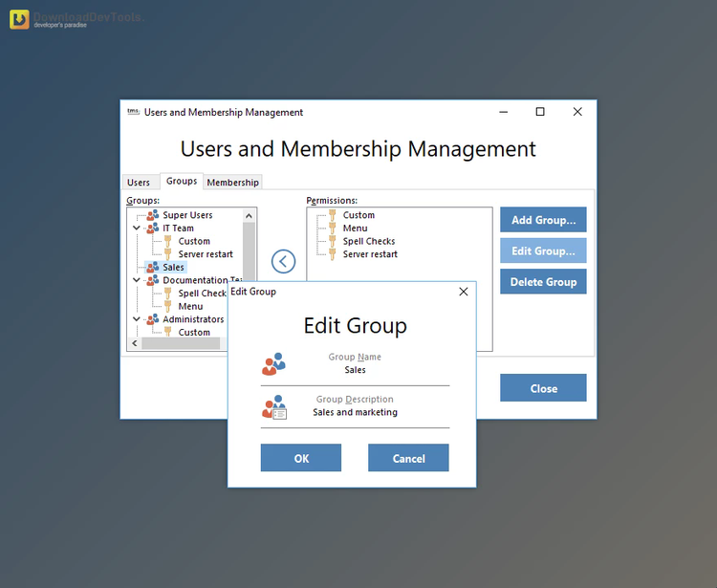This screenshot has width=717, height=588.
Task: Select Server restart in Permissions list
Action: coord(370,253)
